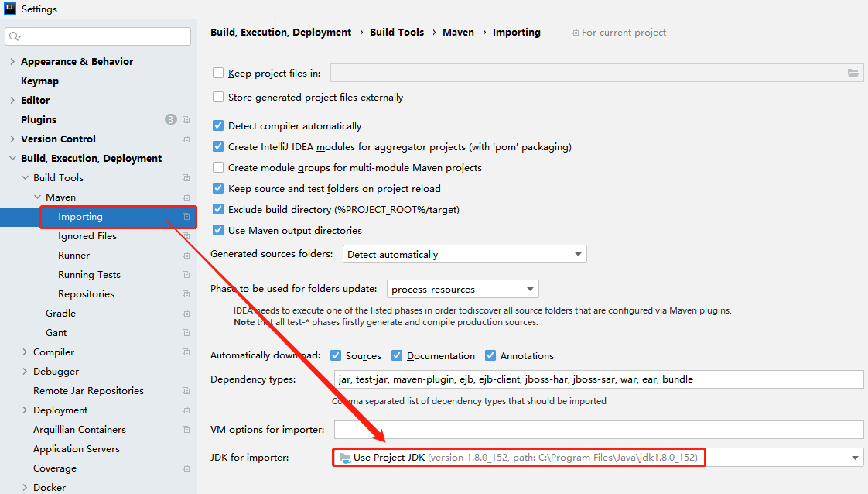868x494 pixels.
Task: Uncheck automatic download of Documentation
Action: (x=396, y=355)
